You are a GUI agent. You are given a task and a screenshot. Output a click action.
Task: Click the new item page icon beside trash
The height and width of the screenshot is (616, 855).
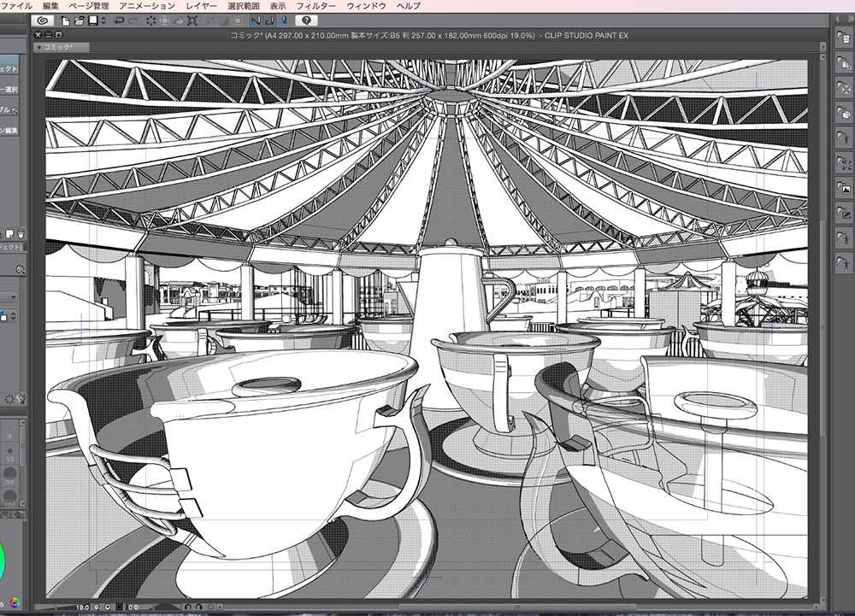(9, 234)
